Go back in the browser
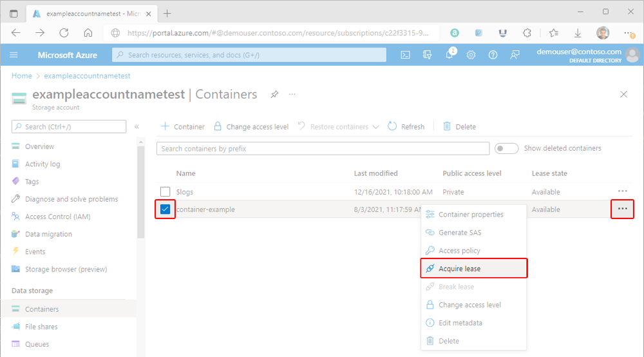 [15, 33]
